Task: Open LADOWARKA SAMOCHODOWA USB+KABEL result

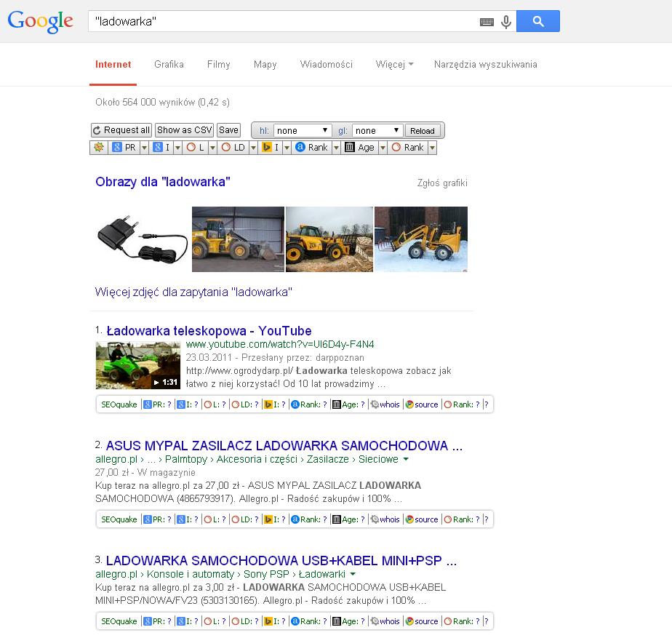Action: point(281,560)
